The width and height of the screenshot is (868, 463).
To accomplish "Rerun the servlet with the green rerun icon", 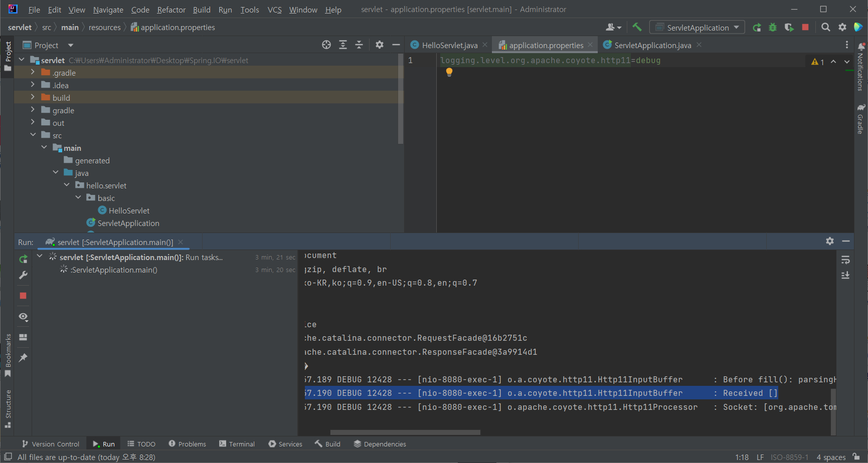I will coord(23,259).
